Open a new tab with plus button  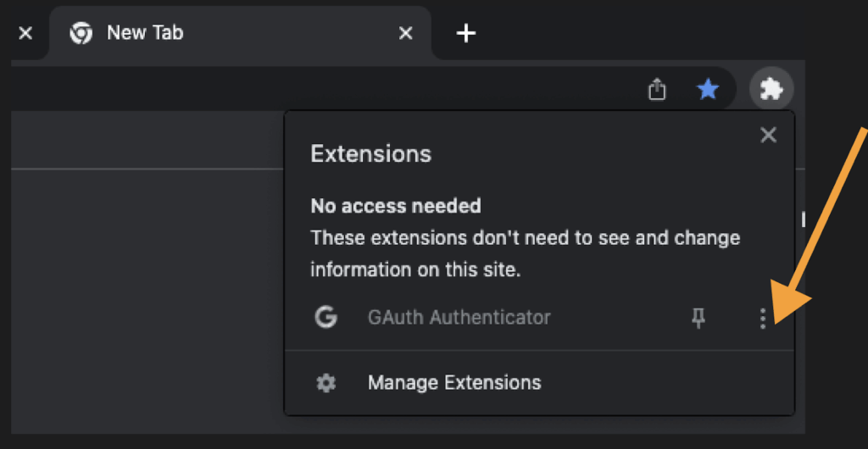(x=466, y=33)
